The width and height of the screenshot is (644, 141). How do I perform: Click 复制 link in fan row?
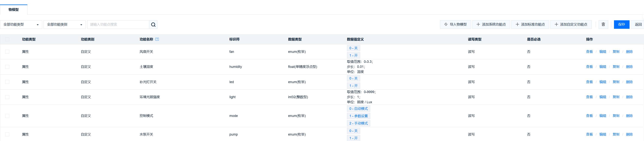[616, 52]
